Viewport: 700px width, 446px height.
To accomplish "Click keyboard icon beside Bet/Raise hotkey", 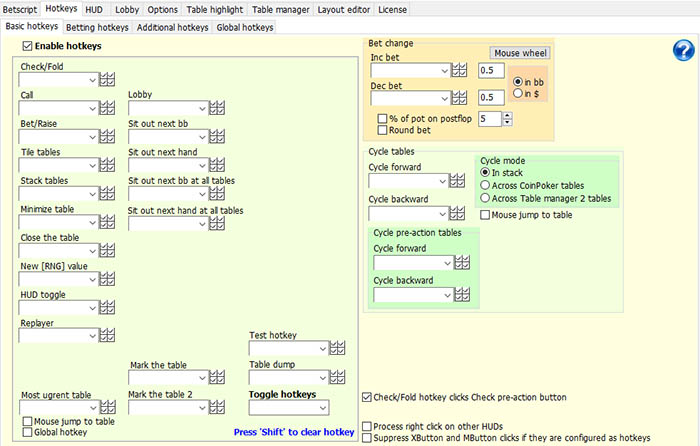I will (x=107, y=138).
